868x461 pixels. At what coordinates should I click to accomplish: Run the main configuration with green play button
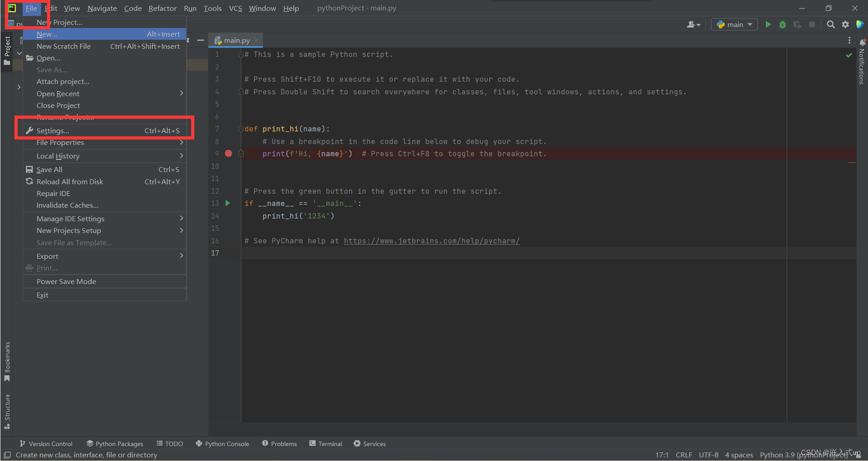pos(768,24)
